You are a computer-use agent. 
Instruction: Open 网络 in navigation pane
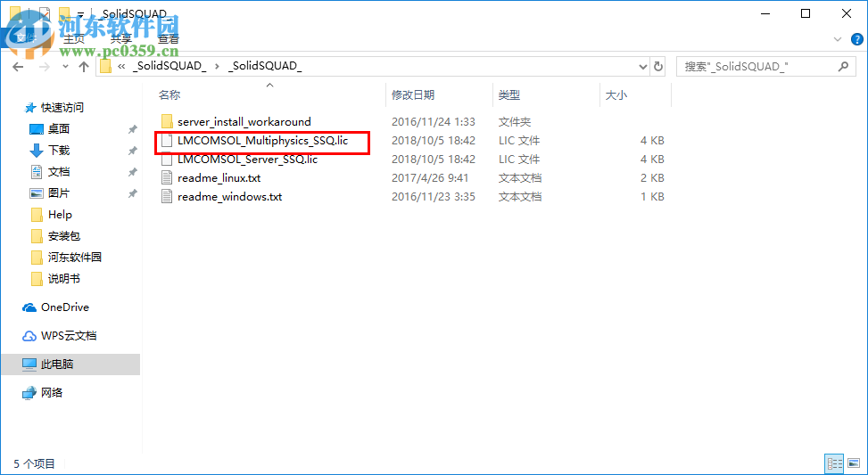tap(52, 393)
